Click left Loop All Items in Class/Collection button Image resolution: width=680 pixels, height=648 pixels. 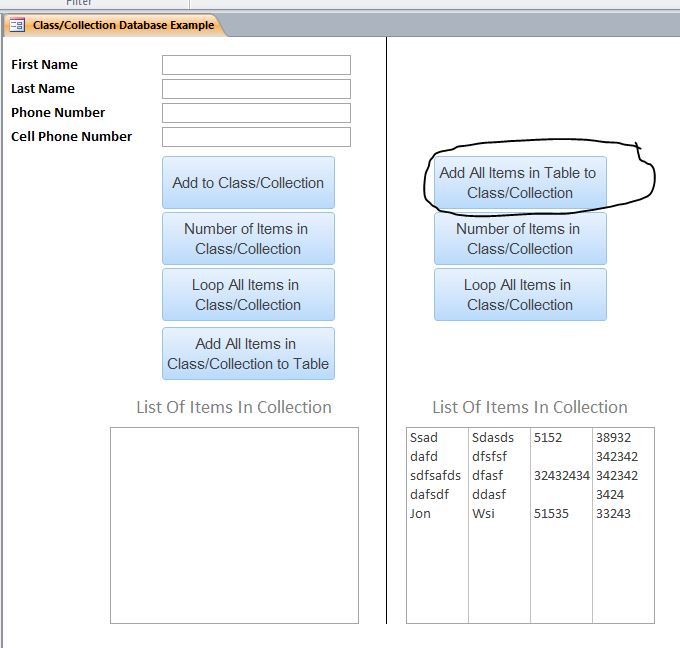coord(248,295)
